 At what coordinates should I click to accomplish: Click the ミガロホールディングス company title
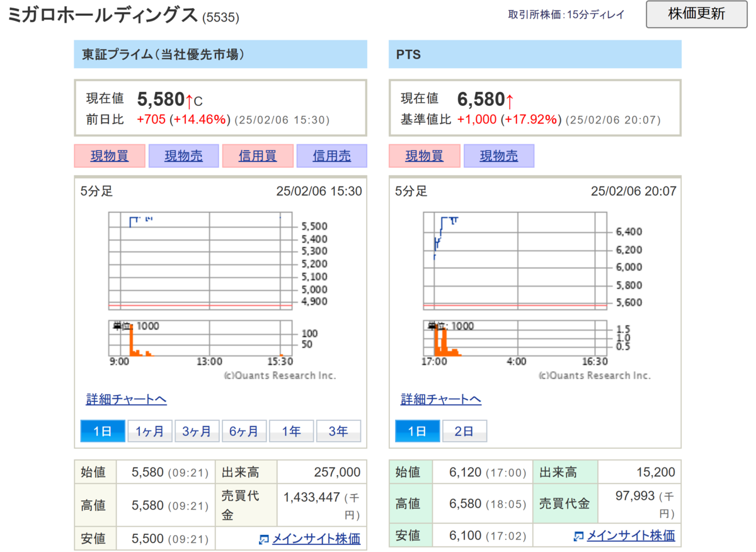pos(103,16)
